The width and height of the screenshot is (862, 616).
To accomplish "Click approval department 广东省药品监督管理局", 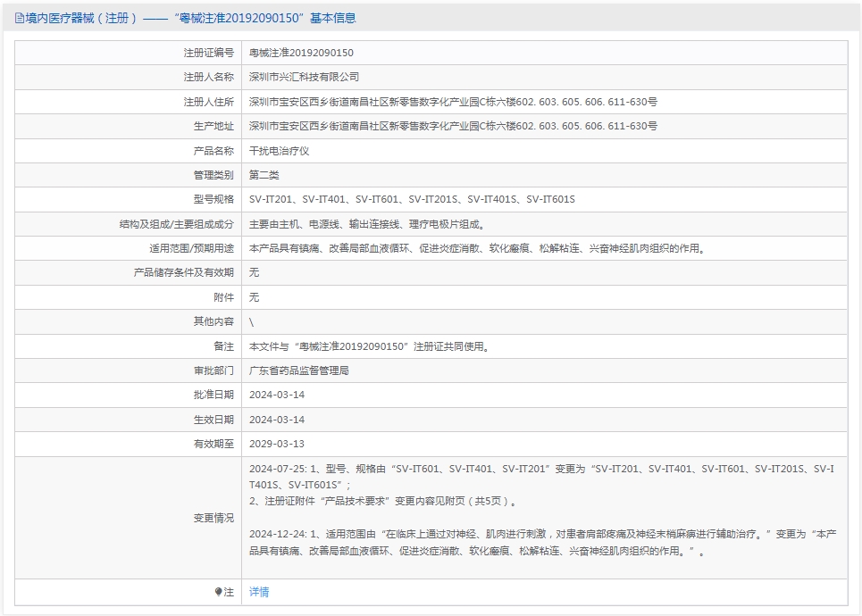I will tap(299, 370).
